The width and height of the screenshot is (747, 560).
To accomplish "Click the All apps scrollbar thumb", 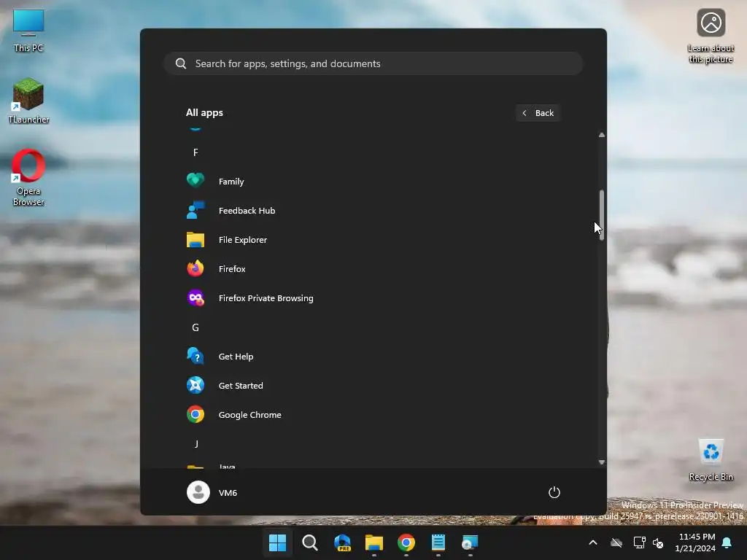I will [602, 215].
